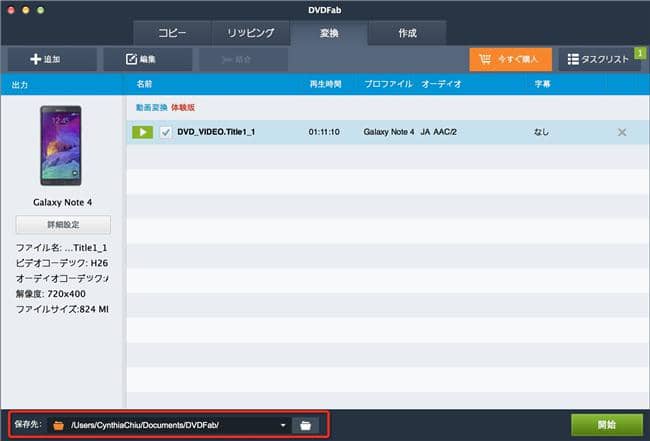Switch to the コピー tab

point(172,33)
